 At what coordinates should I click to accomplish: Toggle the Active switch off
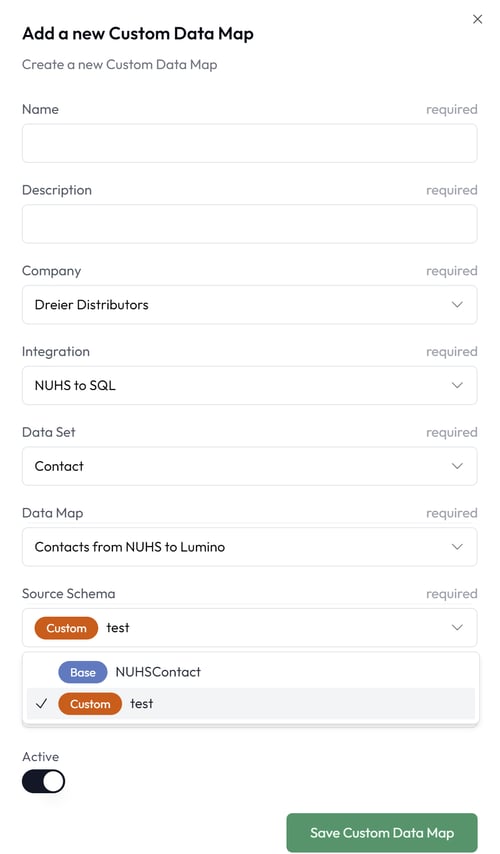pyautogui.click(x=44, y=782)
